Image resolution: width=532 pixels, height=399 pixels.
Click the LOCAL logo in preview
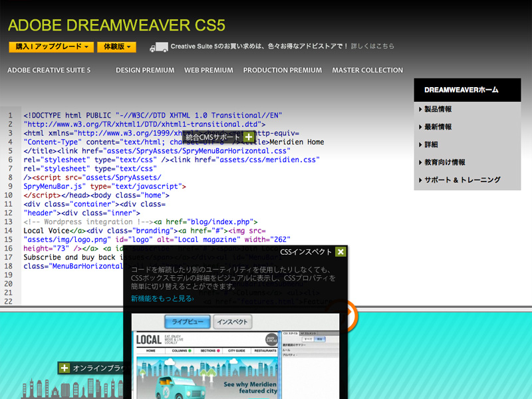pos(148,340)
